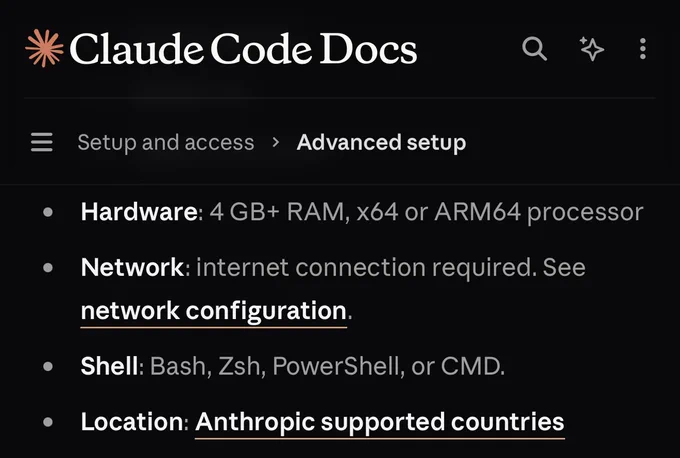
Task: Click the text "Bash, Zsh, PowerShell, or CMD"
Action: click(x=325, y=366)
